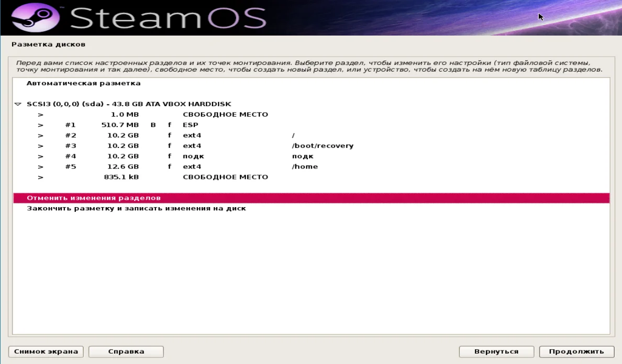This screenshot has height=364, width=622.
Task: Select partition #4 подк swap row
Action: pos(312,156)
